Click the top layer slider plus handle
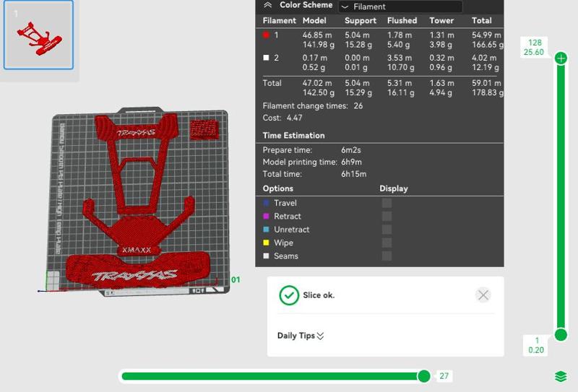The width and height of the screenshot is (578, 392). 561,58
